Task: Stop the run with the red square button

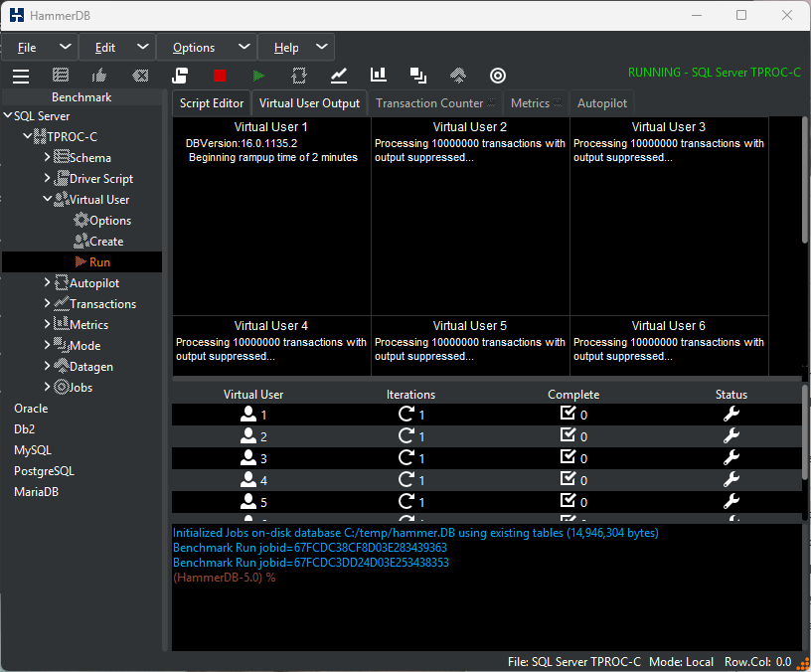Action: point(220,76)
